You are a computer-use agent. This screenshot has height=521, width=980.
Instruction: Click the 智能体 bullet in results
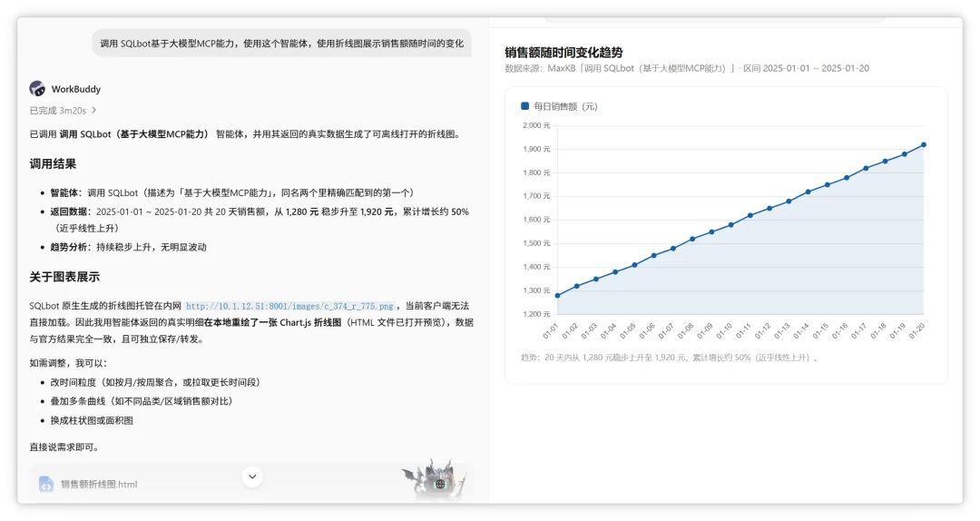click(x=232, y=192)
